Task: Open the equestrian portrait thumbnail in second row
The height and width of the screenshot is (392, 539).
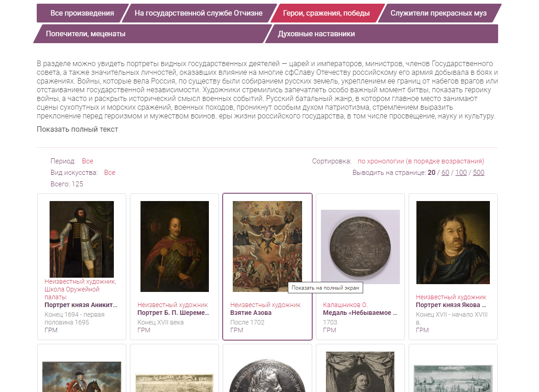Action: tap(82, 376)
